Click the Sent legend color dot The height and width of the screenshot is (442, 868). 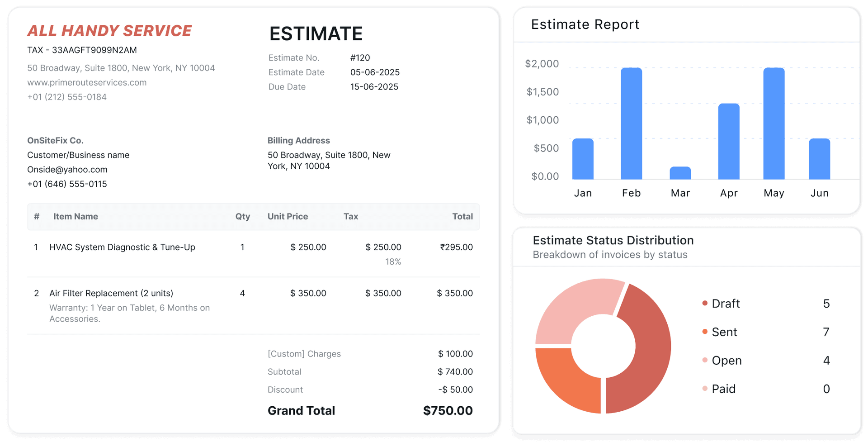[x=704, y=332]
